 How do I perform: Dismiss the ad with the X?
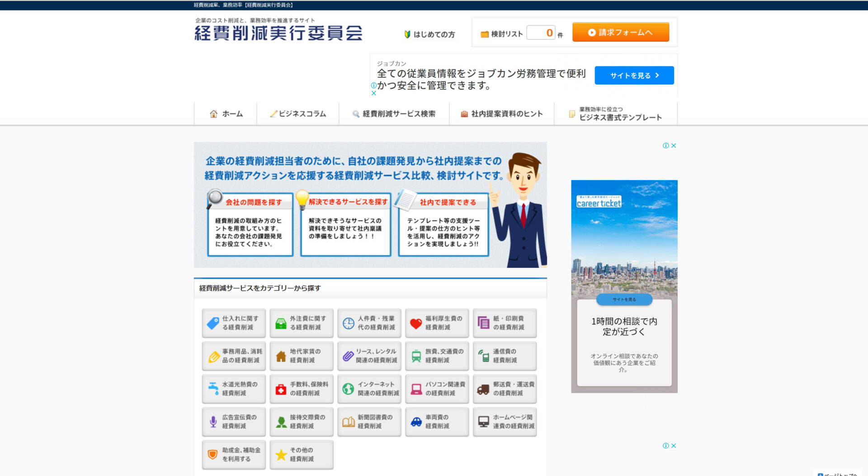pyautogui.click(x=374, y=93)
